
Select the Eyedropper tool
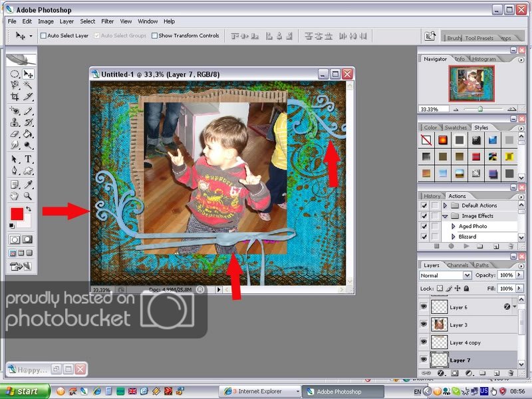(x=28, y=184)
